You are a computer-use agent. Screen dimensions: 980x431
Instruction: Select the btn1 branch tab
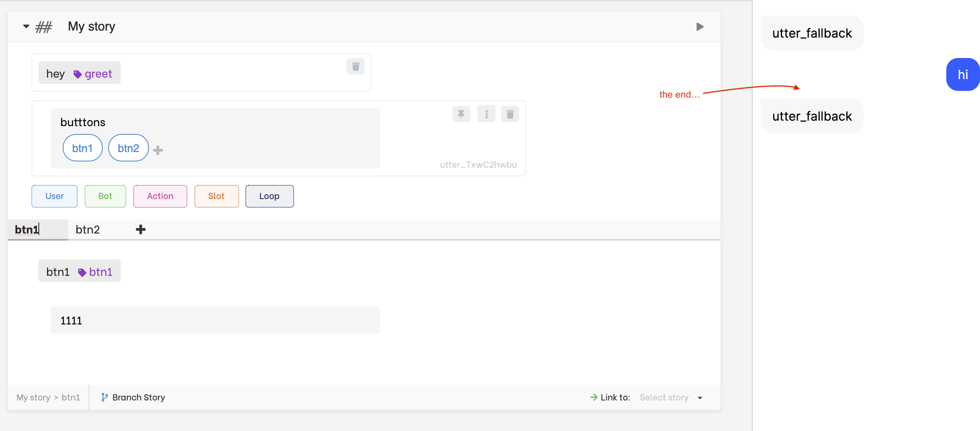(27, 229)
